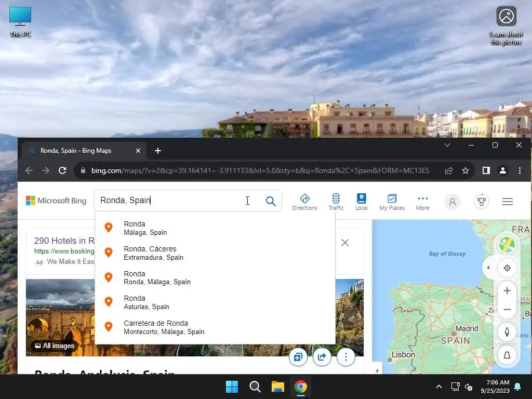View site info lock icon
This screenshot has width=532, height=399.
click(83, 170)
